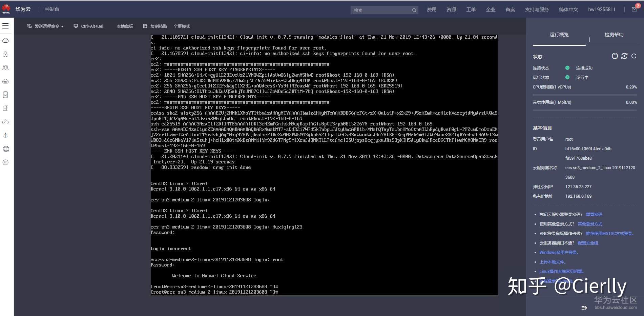Open the sailboat-shaped sidebar icon
Screen dimensions: 644x316
(x=5, y=135)
